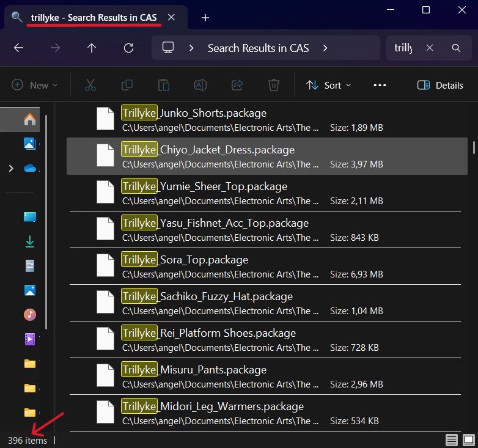The height and width of the screenshot is (448, 478).
Task: Expand the OneDrive sidebar node
Action: pyautogui.click(x=11, y=168)
